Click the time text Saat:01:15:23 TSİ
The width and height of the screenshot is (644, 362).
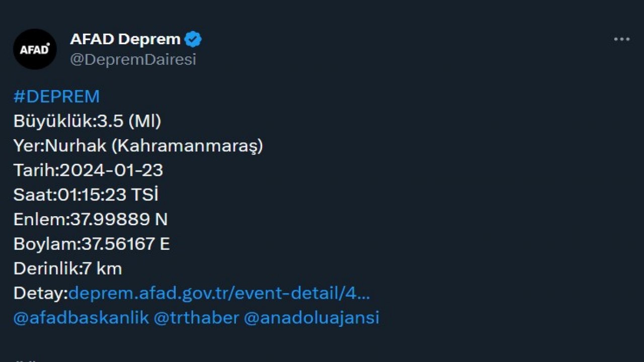tap(86, 195)
